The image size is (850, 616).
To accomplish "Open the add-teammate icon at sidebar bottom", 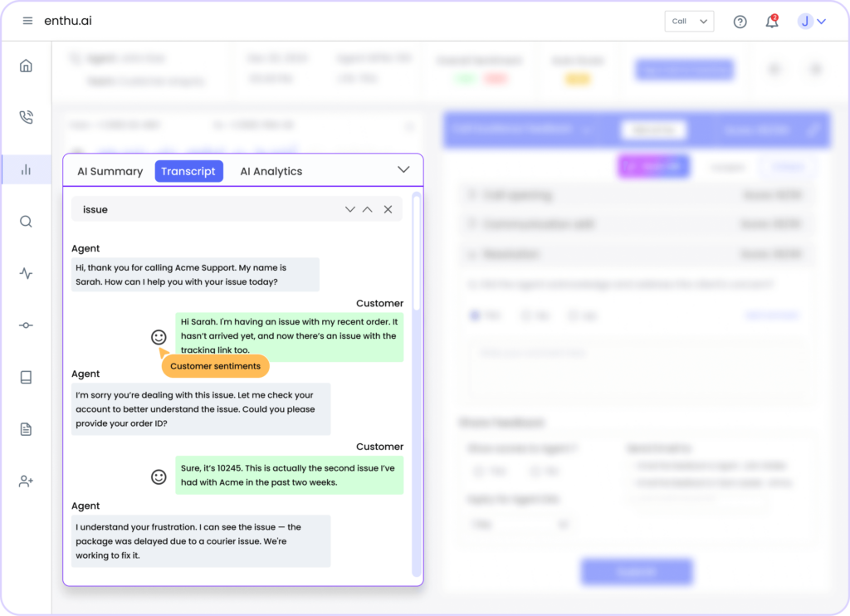I will [26, 481].
